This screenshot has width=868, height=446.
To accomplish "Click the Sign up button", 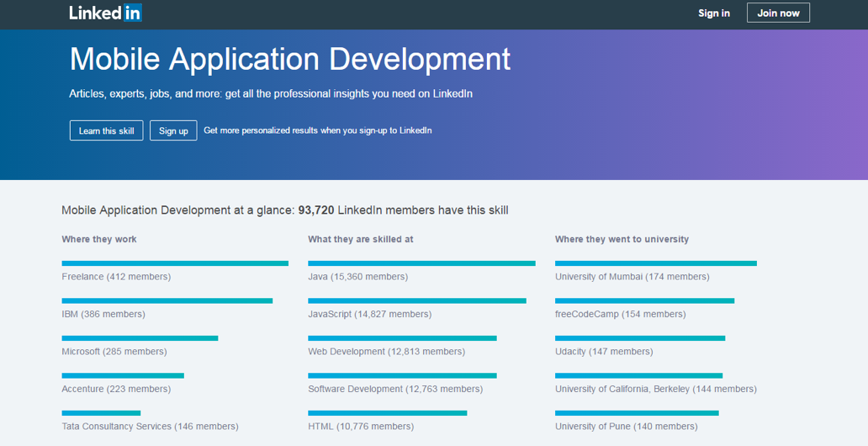I will [173, 130].
